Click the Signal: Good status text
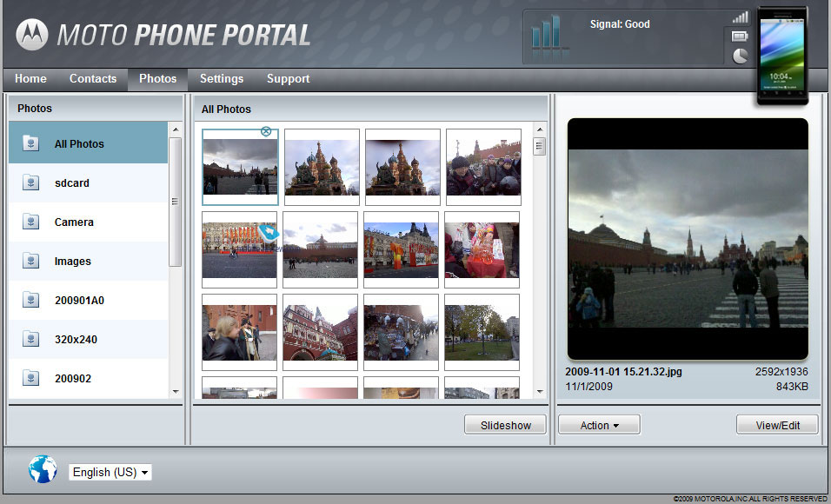Viewport: 831px width, 504px height. pos(620,23)
